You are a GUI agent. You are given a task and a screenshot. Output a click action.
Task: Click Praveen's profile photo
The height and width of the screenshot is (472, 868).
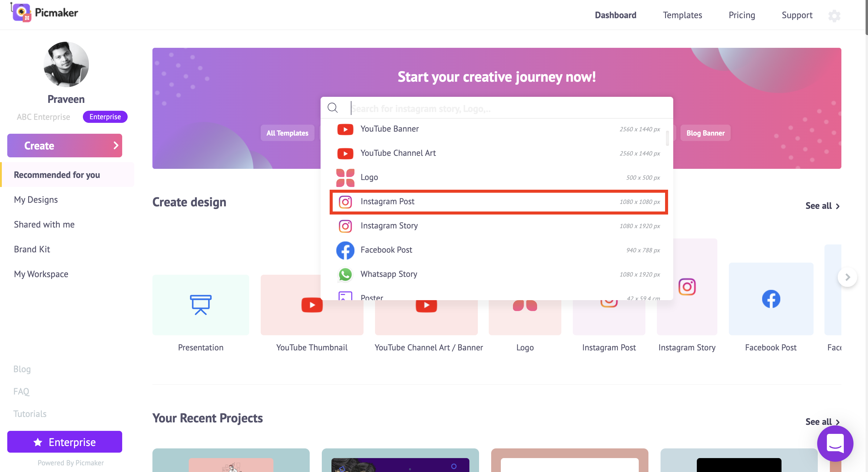point(66,64)
